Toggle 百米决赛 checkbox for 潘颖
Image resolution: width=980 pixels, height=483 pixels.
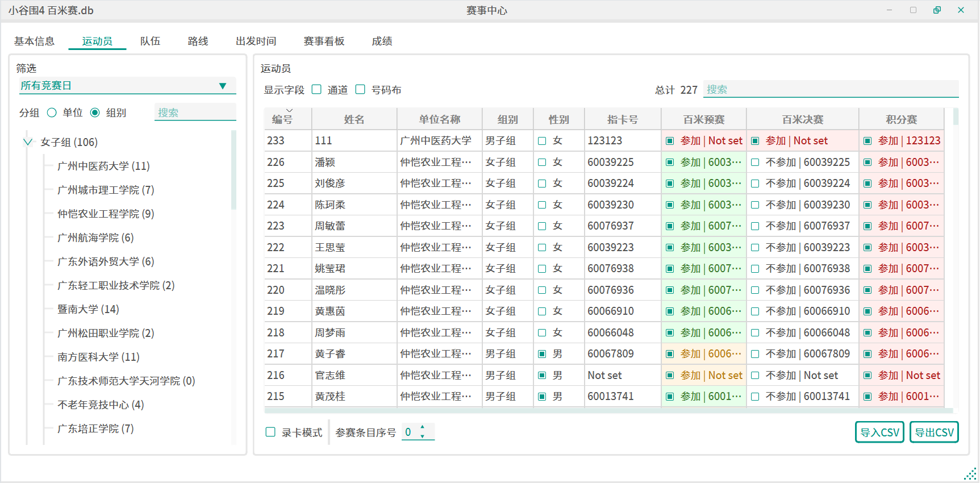[x=755, y=163]
